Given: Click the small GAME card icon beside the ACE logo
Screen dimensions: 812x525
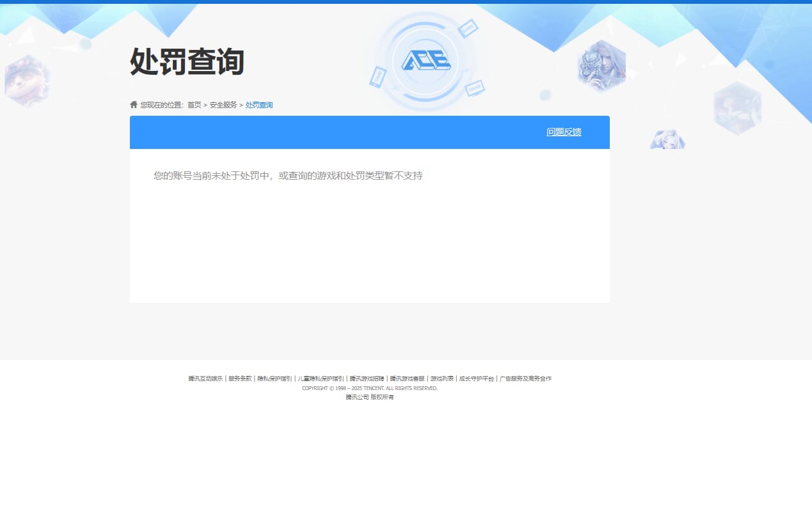Looking at the screenshot, I should point(467,29).
